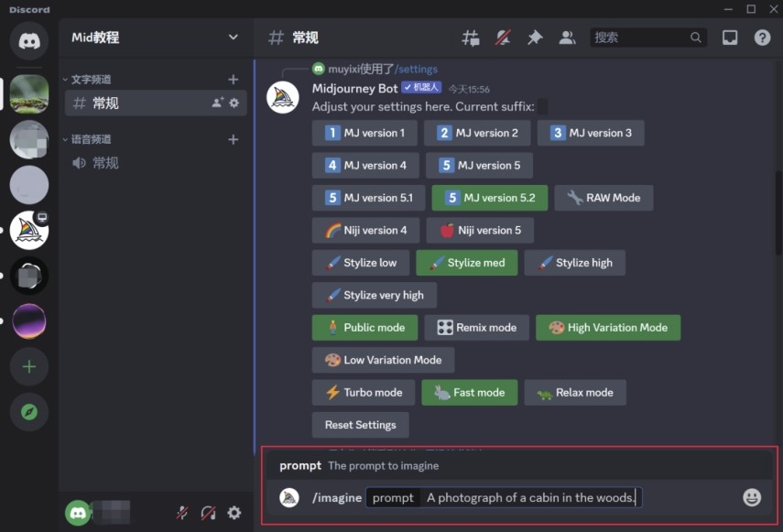Image resolution: width=783 pixels, height=532 pixels.
Task: Open the inbox icon
Action: coord(730,38)
